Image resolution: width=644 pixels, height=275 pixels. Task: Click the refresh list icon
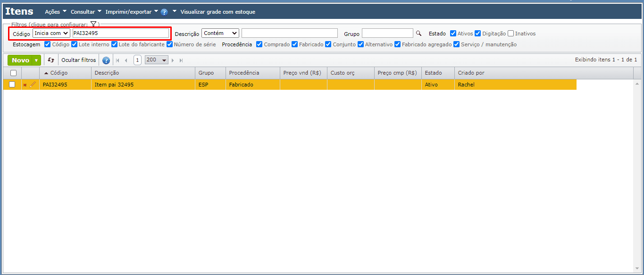(51, 60)
